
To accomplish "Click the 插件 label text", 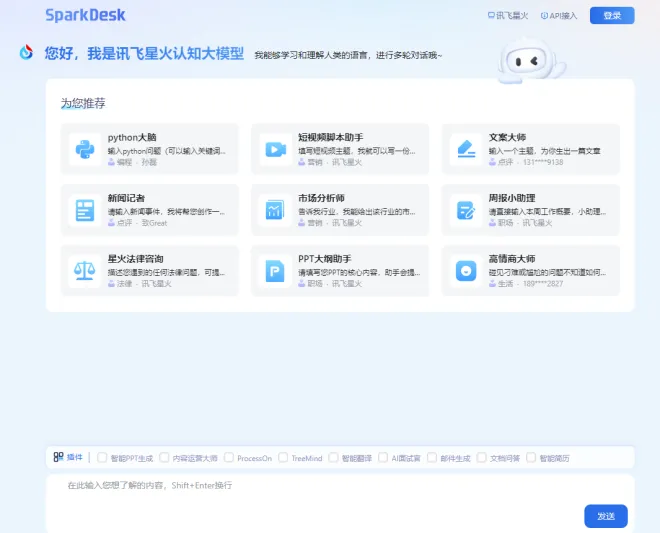I will 75,457.
